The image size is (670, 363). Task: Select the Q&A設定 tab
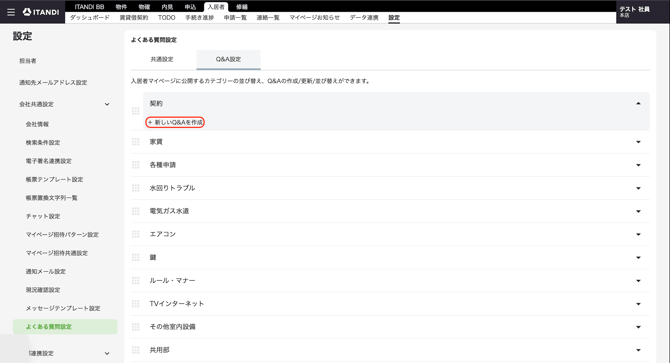coord(228,59)
